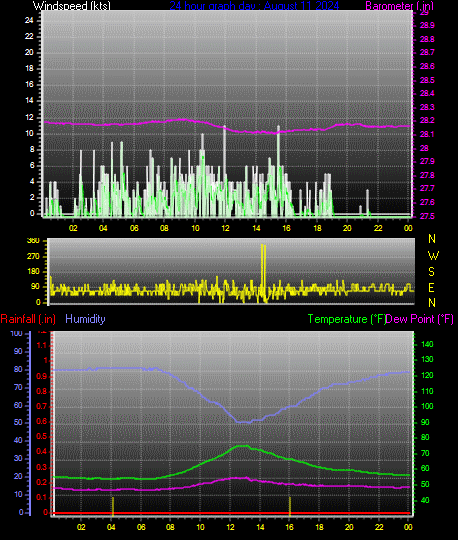Click temperature axis value 110
Viewport: 458px width, 540px height.
click(427, 391)
